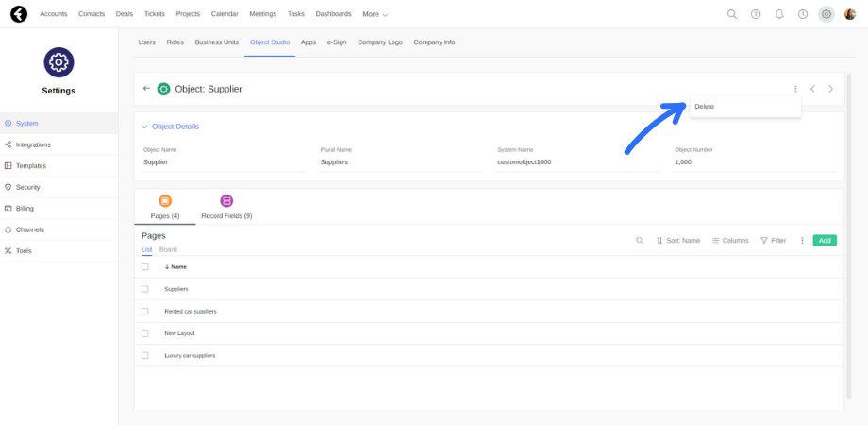Image resolution: width=868 pixels, height=425 pixels.
Task: Switch to the Apps tab
Action: (x=309, y=42)
